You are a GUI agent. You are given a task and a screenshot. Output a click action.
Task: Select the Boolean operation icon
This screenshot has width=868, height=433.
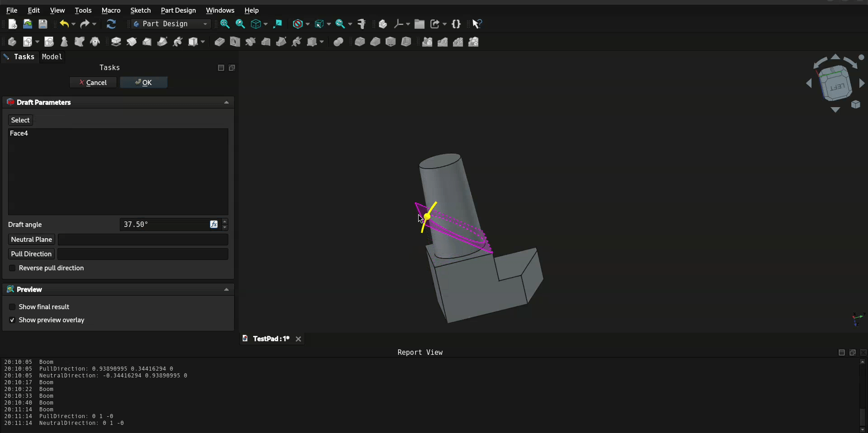point(338,42)
